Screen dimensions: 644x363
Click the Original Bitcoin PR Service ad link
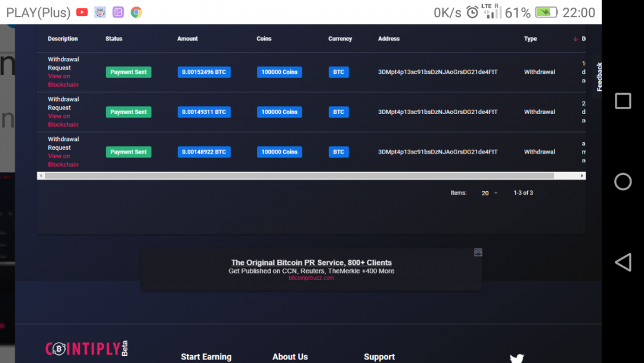click(x=311, y=263)
